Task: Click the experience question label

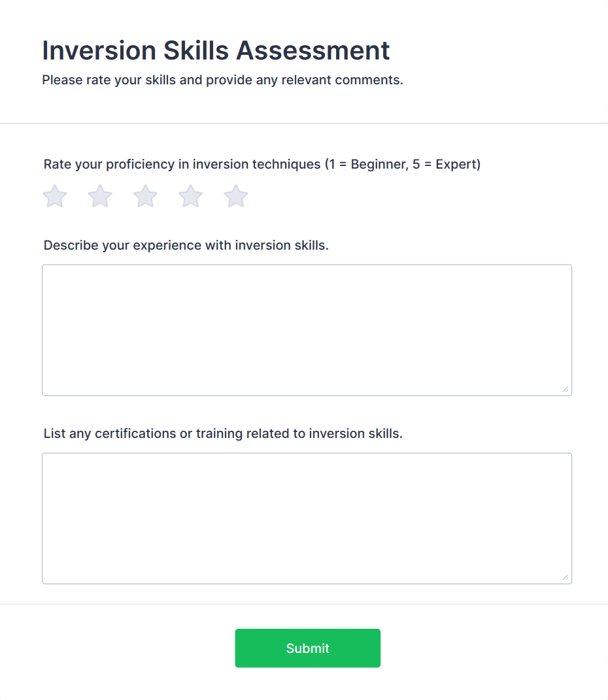Action: click(186, 245)
